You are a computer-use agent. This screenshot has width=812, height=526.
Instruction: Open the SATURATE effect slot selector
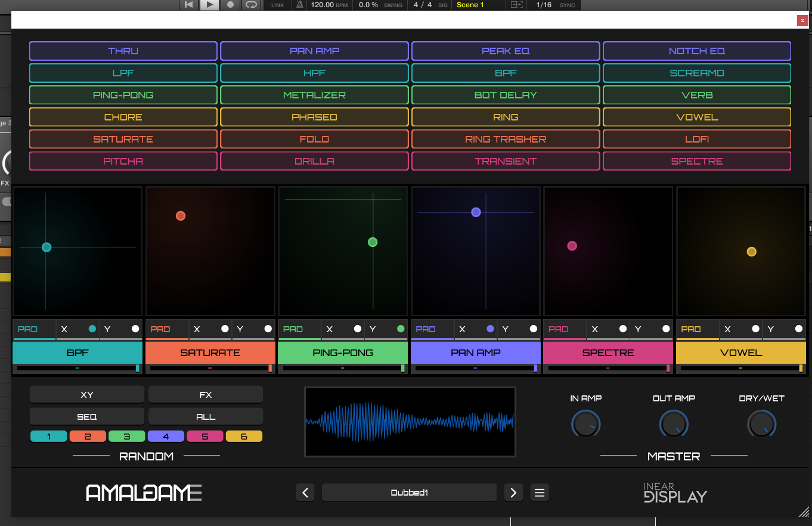210,352
